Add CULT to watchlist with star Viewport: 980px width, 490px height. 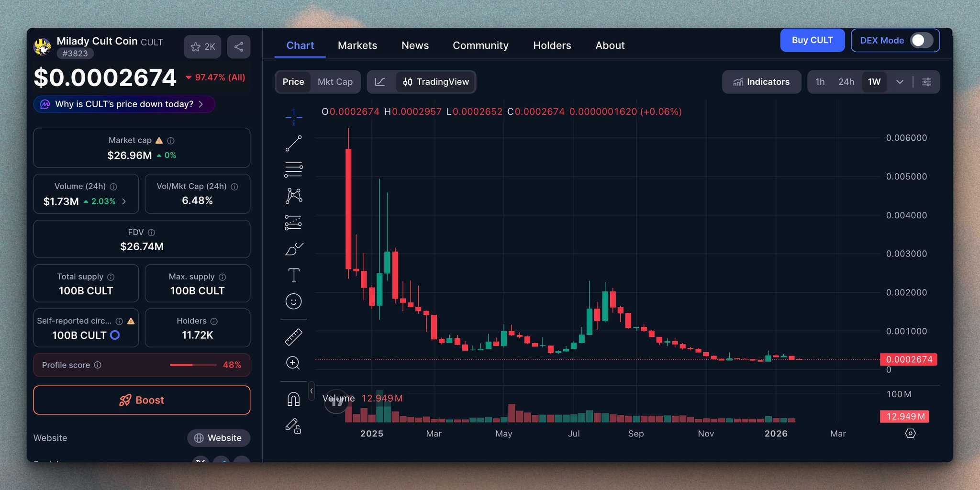click(x=202, y=47)
